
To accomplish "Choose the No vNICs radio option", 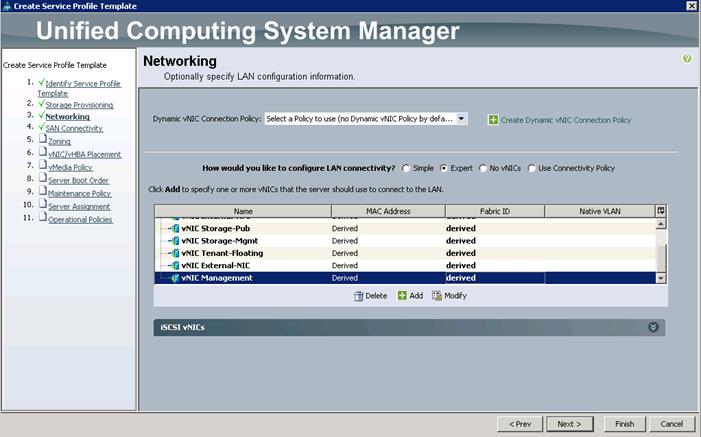I will click(x=483, y=169).
